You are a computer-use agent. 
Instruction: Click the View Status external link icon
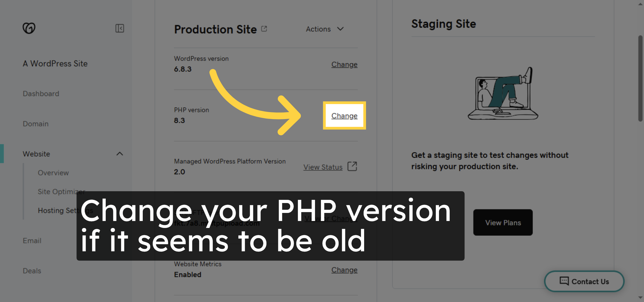click(x=353, y=166)
